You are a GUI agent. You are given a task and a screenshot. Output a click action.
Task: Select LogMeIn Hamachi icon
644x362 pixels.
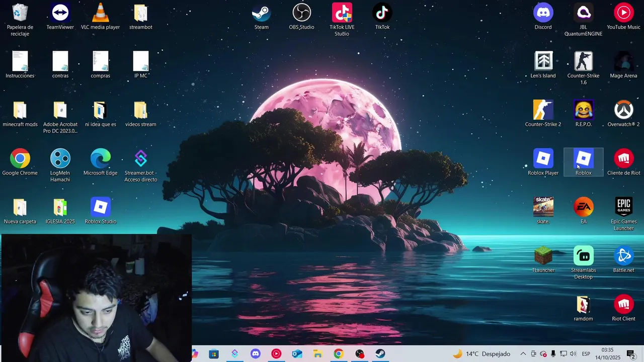click(x=60, y=166)
